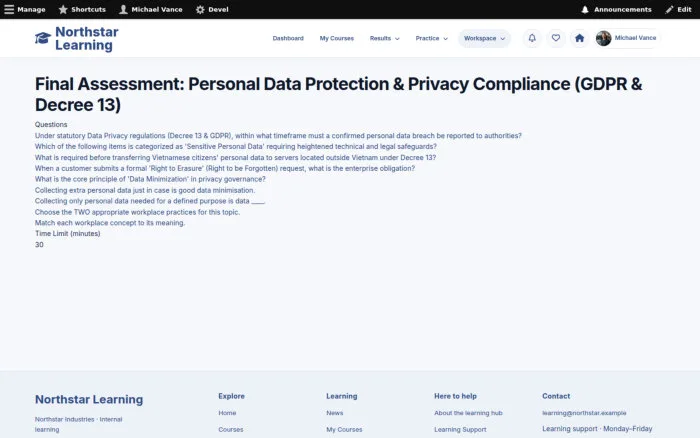
Task: Open the fill-in 'defined purpose is data' question
Action: (150, 201)
